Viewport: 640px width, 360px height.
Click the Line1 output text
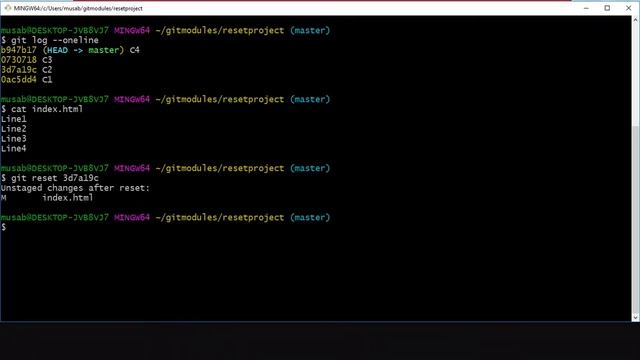(13, 119)
